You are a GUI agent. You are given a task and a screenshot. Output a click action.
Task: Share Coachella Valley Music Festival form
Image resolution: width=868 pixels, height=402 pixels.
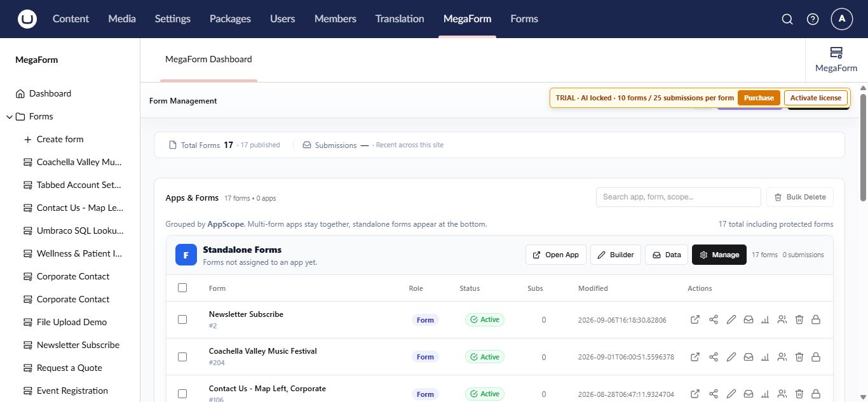coord(714,357)
